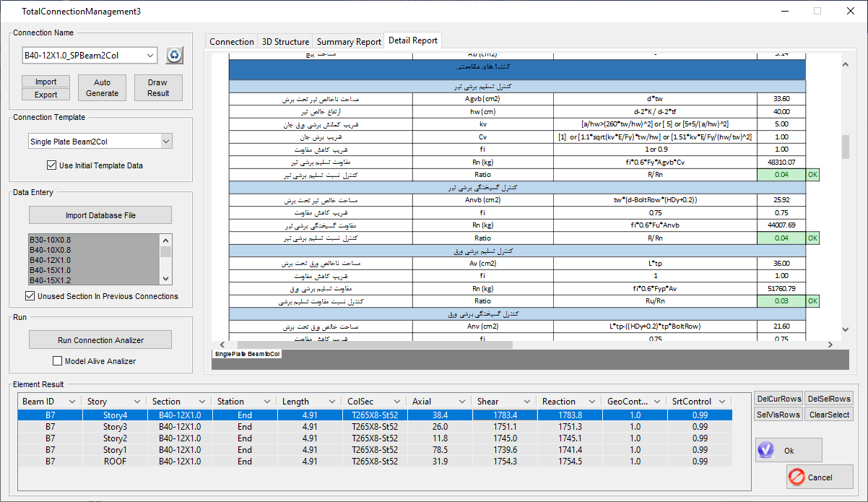868x502 pixels.
Task: Click the red Cancel prohibition icon
Action: click(x=797, y=477)
